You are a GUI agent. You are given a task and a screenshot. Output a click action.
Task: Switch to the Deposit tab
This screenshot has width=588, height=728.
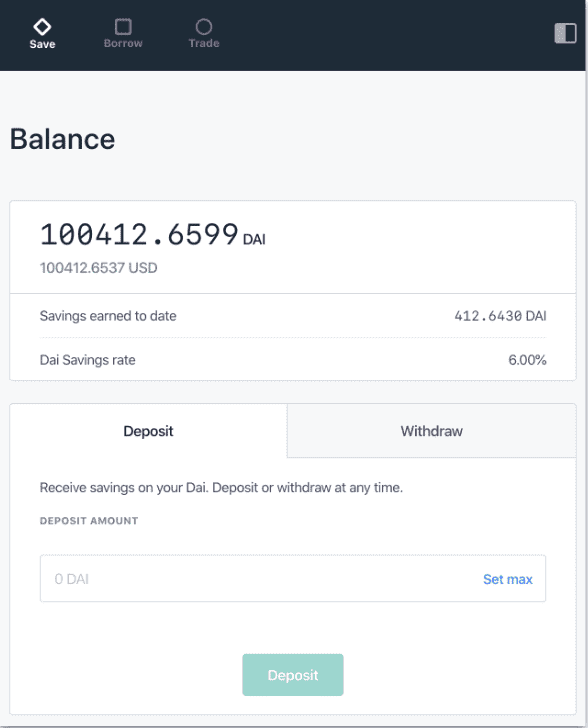[148, 431]
